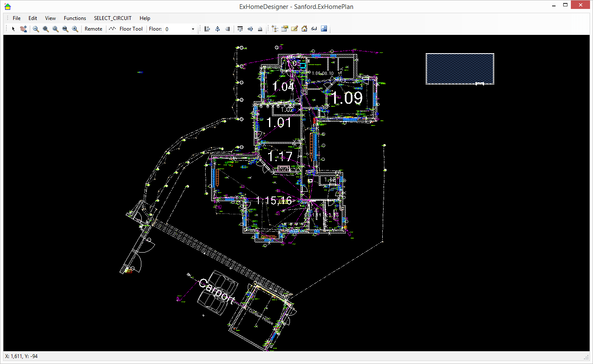Open the Floor dropdown arrow
Image resolution: width=593 pixels, height=364 pixels.
[x=193, y=29]
